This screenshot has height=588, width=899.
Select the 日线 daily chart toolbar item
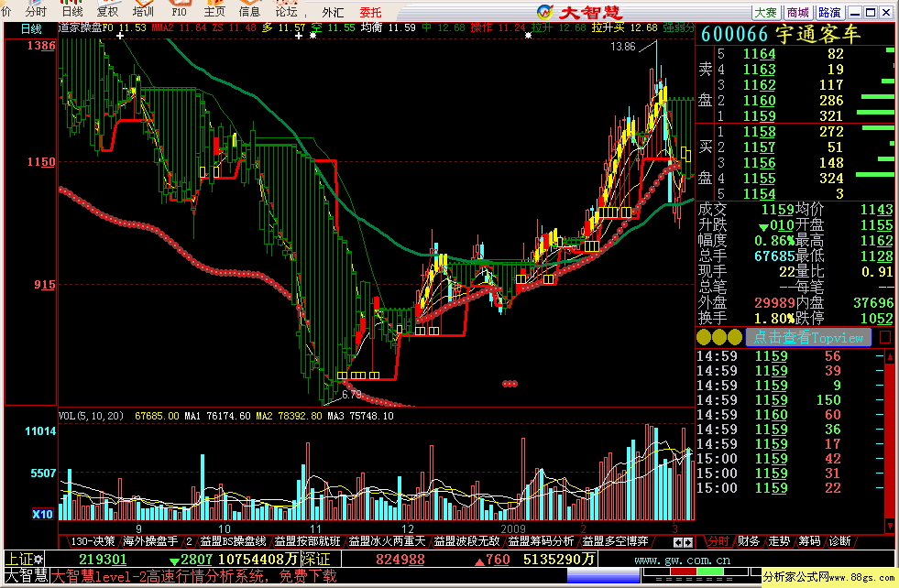[x=71, y=11]
